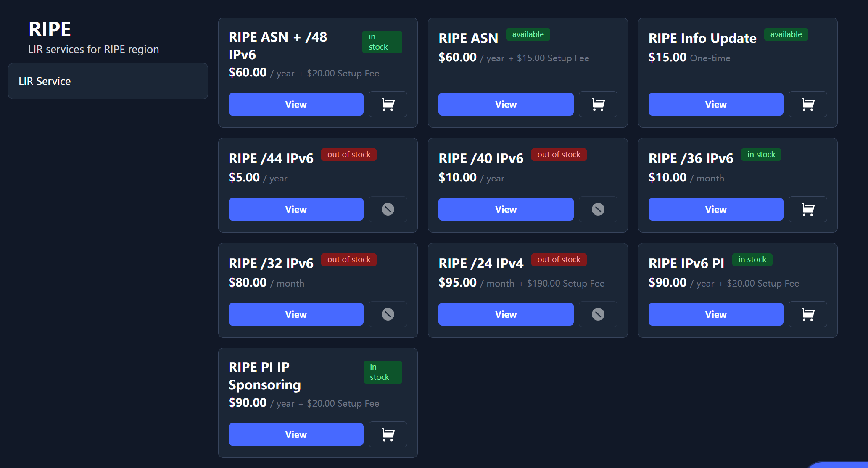Click cart icon for RIPE ASN
The image size is (868, 468).
tap(598, 104)
